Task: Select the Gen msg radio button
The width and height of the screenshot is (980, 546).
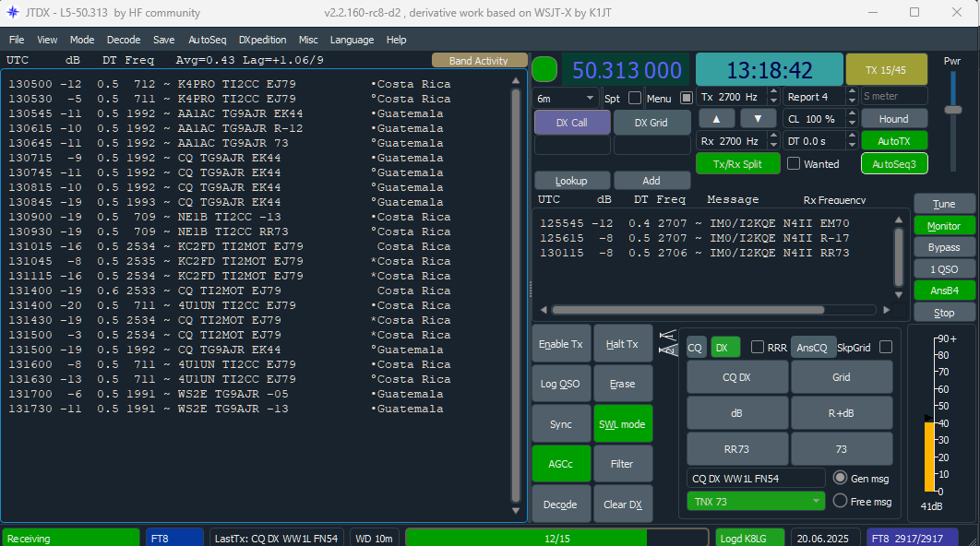Action: (x=840, y=478)
